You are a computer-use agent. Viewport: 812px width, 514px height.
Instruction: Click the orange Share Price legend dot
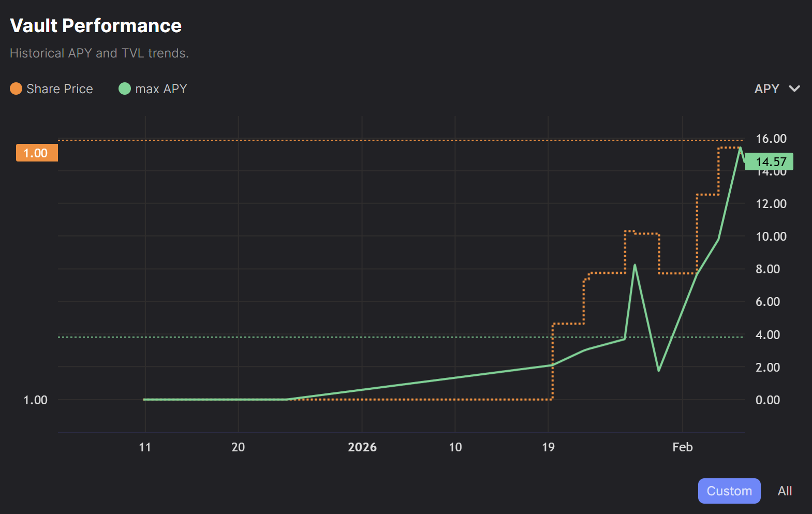pyautogui.click(x=16, y=89)
